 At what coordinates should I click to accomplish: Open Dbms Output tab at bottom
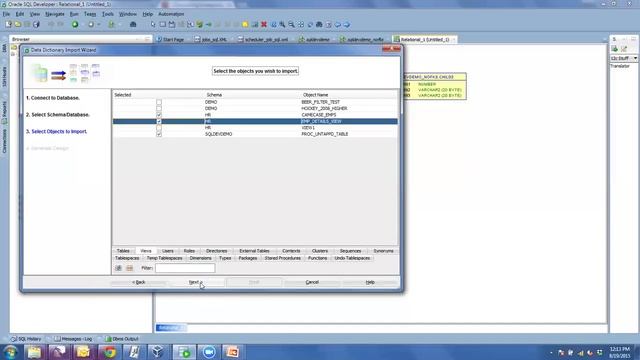tap(122, 339)
